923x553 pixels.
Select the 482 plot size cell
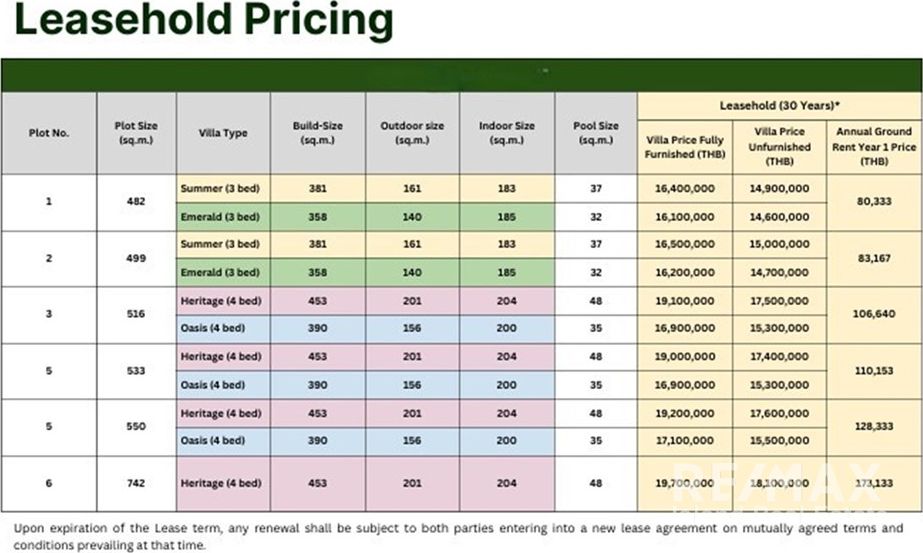click(136, 202)
